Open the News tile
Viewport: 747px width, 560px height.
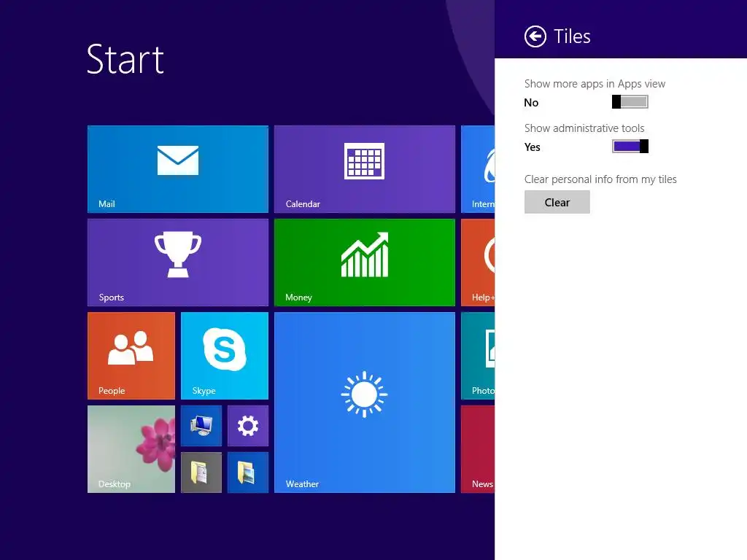pos(478,449)
